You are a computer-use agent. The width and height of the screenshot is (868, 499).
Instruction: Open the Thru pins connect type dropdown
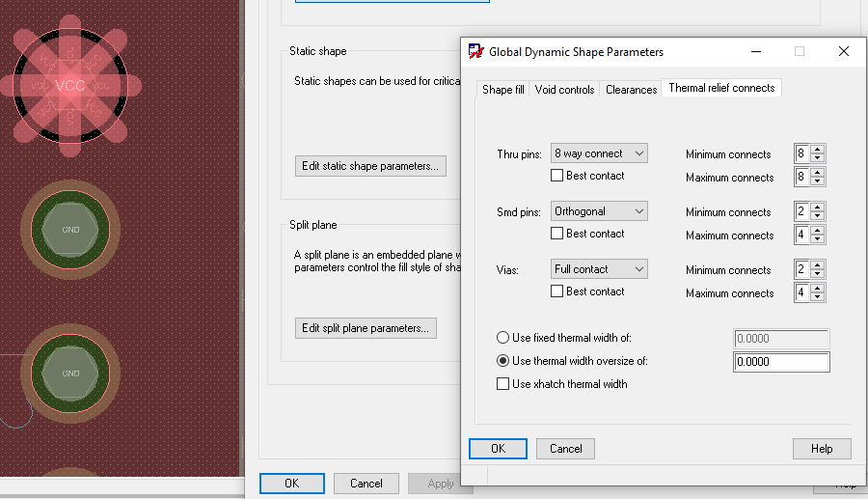pyautogui.click(x=599, y=153)
